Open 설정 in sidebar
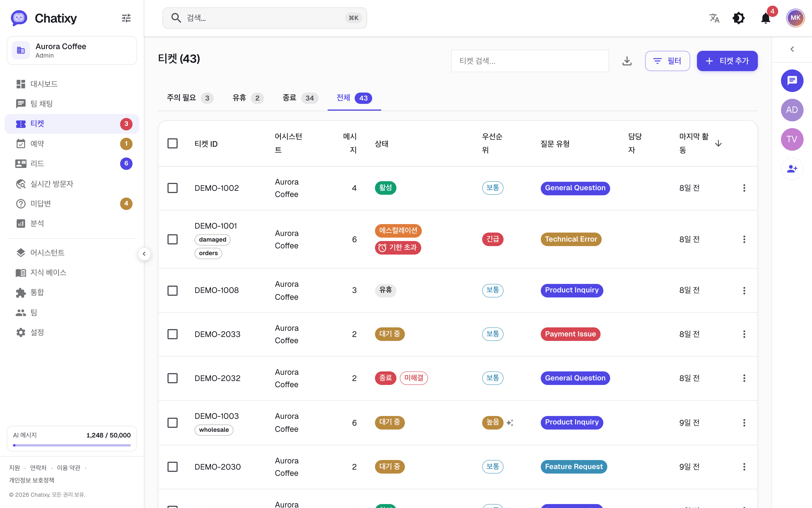The image size is (812, 508). pos(72,332)
